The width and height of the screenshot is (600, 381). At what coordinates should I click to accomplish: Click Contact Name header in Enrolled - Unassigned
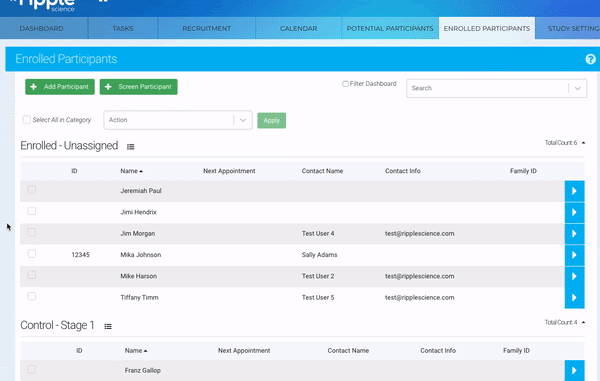[x=322, y=171]
